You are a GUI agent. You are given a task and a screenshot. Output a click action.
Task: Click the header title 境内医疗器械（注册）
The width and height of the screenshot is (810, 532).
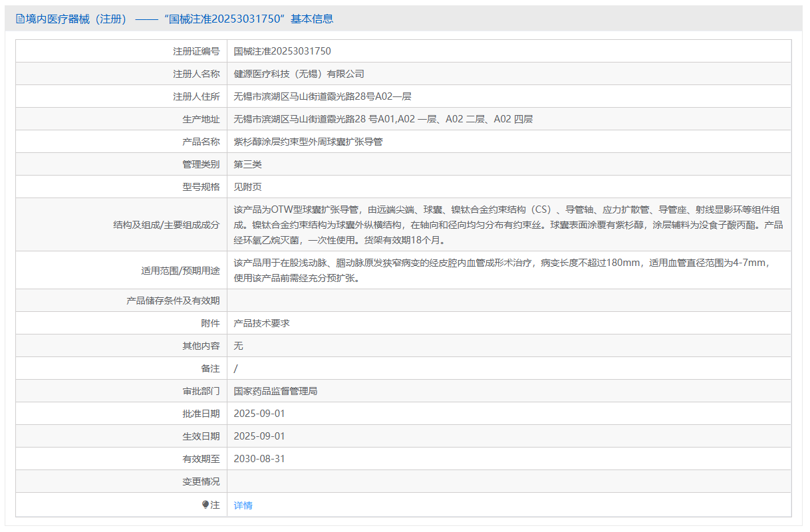point(76,19)
